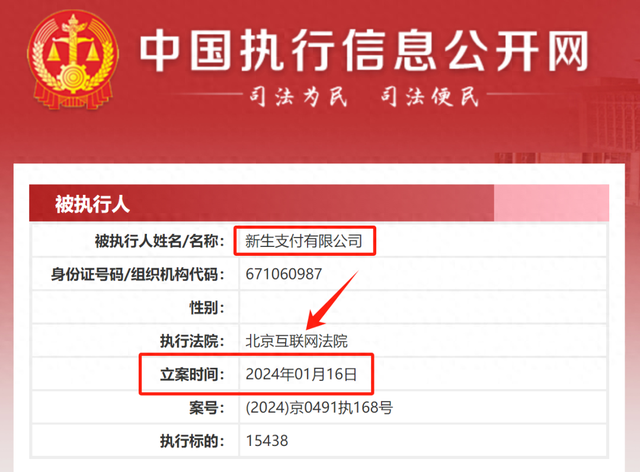Select the execution amount 15438
This screenshot has height=472, width=640.
[267, 441]
